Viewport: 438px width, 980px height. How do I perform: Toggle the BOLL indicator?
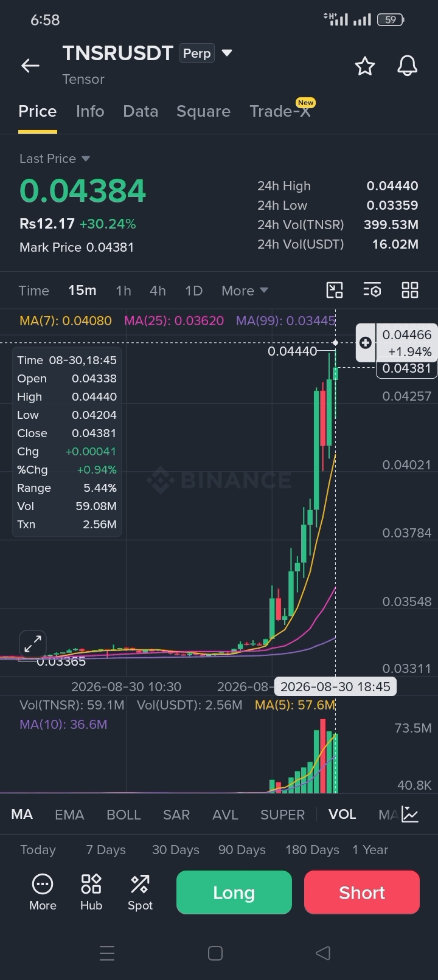click(123, 815)
